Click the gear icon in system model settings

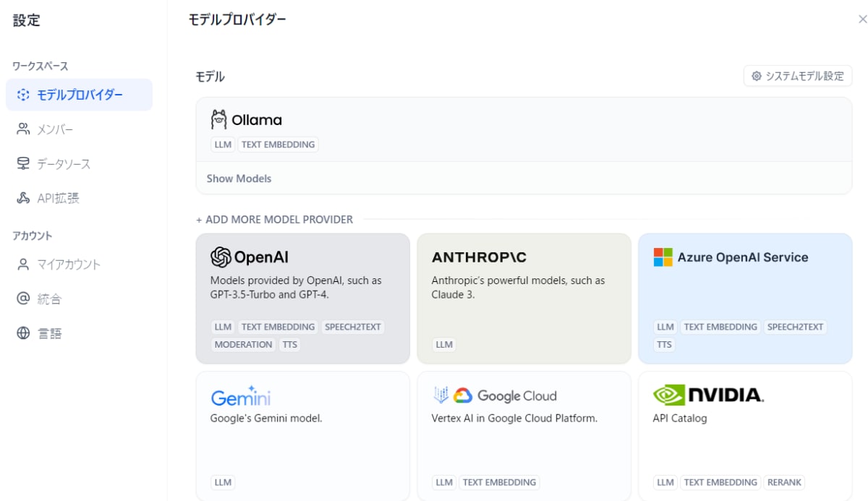[757, 76]
